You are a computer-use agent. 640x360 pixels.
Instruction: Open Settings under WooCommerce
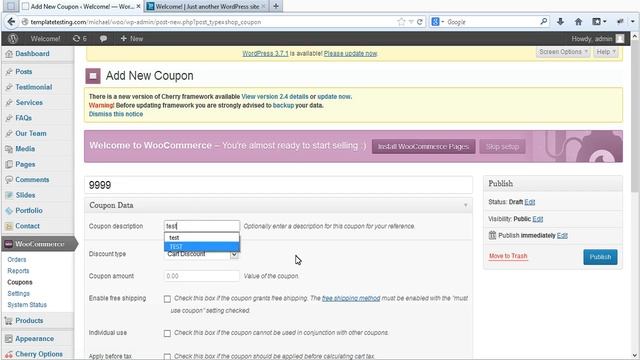[x=18, y=293]
